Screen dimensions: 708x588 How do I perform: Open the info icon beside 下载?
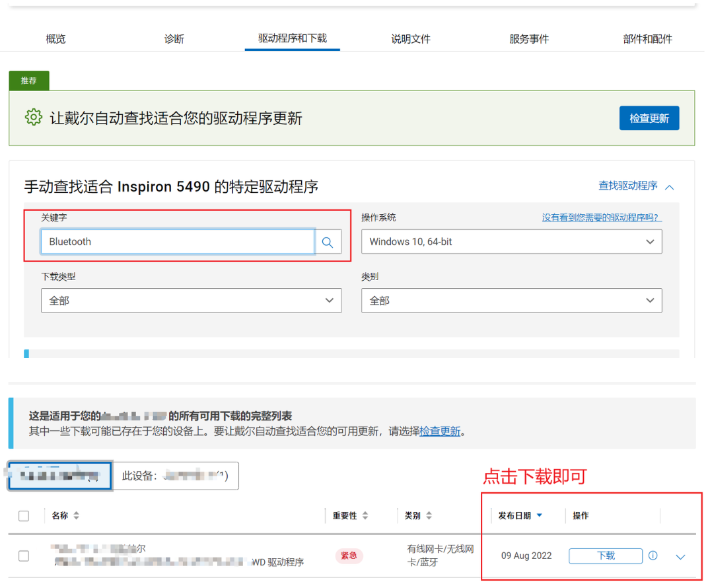[653, 556]
